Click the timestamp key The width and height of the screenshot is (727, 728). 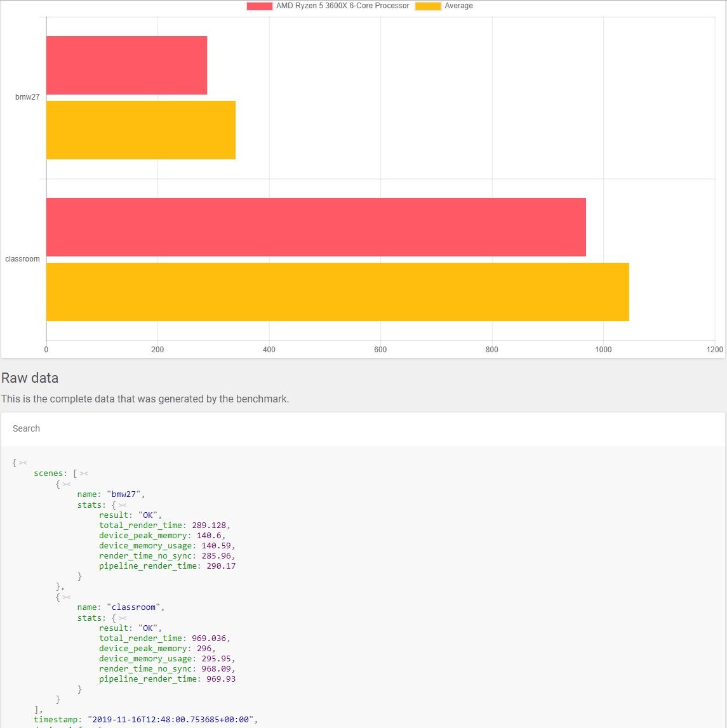tap(55, 720)
